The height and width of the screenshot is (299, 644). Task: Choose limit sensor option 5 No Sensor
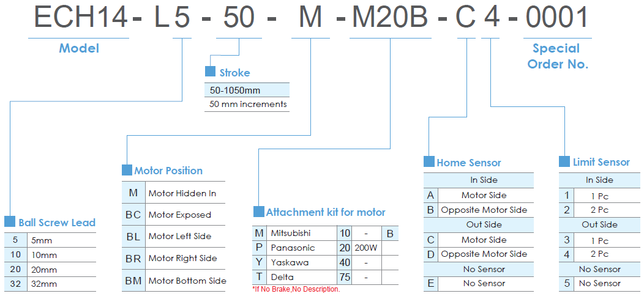click(x=599, y=283)
